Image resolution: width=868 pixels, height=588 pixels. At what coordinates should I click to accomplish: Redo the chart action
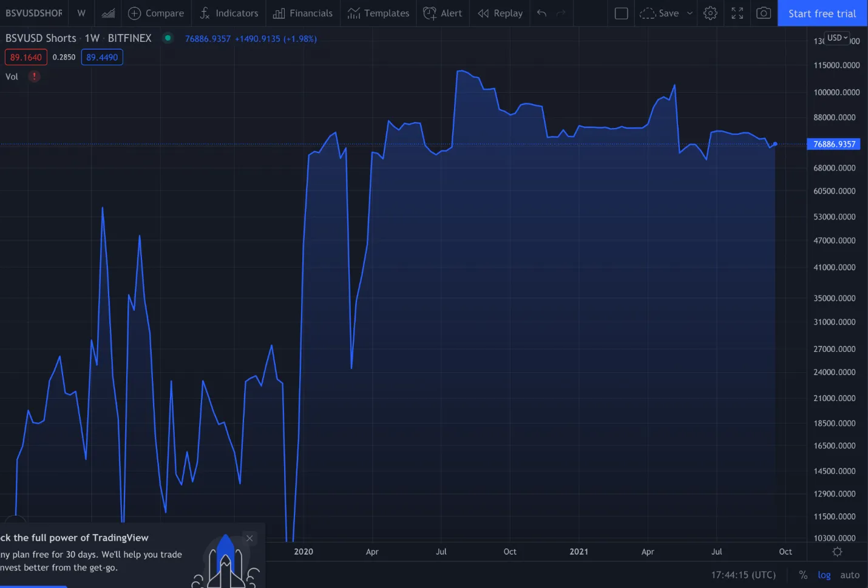(561, 13)
